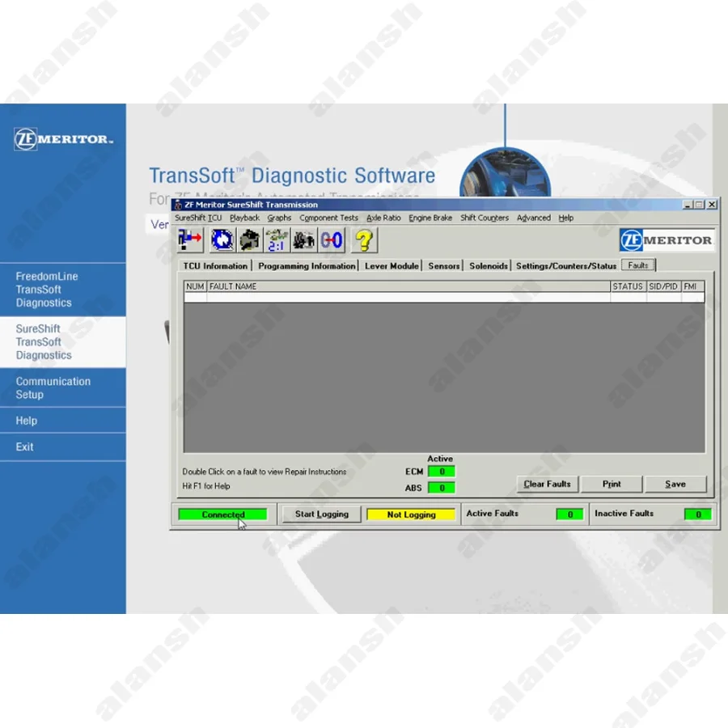
Task: Open the Shift Counters menu
Action: coord(485,218)
